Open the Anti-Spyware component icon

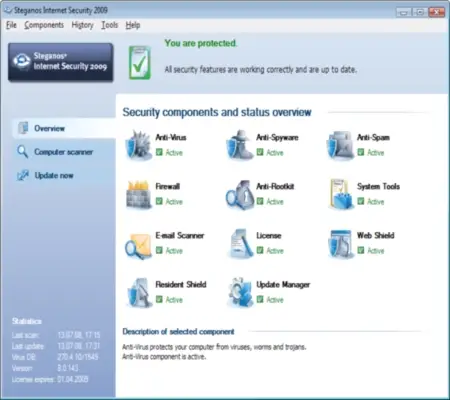pyautogui.click(x=240, y=145)
